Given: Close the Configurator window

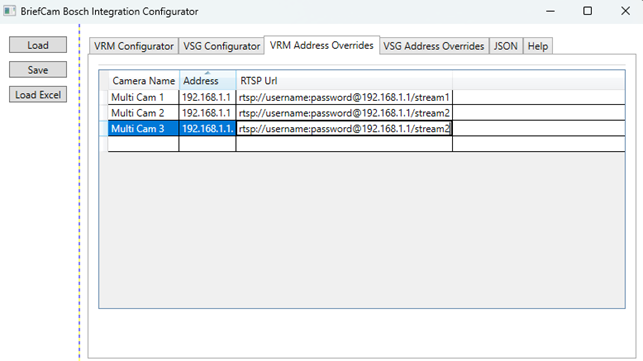Looking at the screenshot, I should pos(625,11).
